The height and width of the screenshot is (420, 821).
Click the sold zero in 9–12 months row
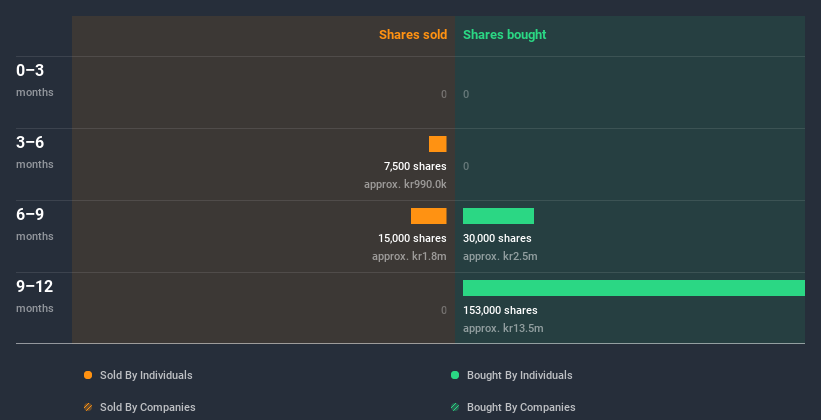click(x=444, y=310)
